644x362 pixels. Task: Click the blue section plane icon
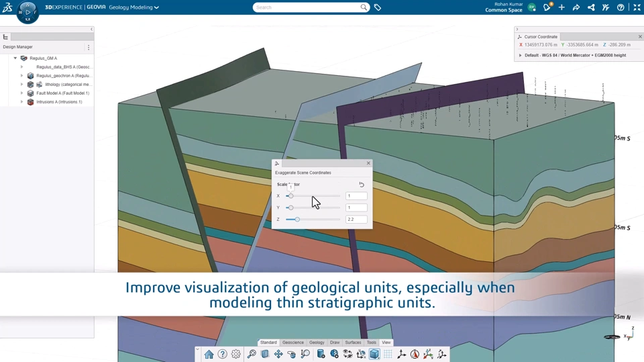(x=265, y=354)
